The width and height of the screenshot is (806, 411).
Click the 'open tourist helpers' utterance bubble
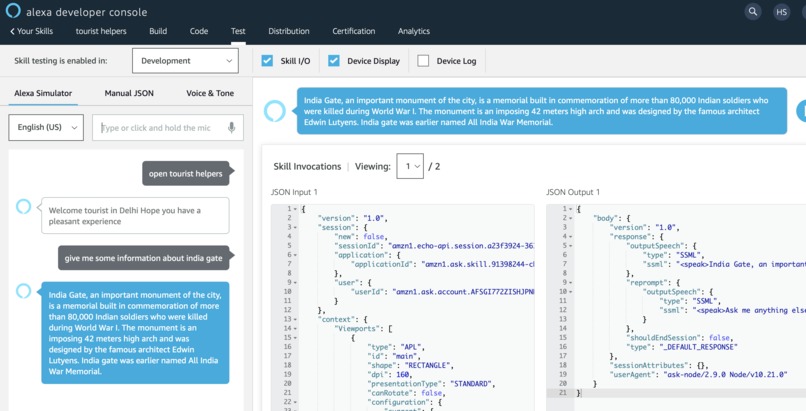click(x=186, y=174)
